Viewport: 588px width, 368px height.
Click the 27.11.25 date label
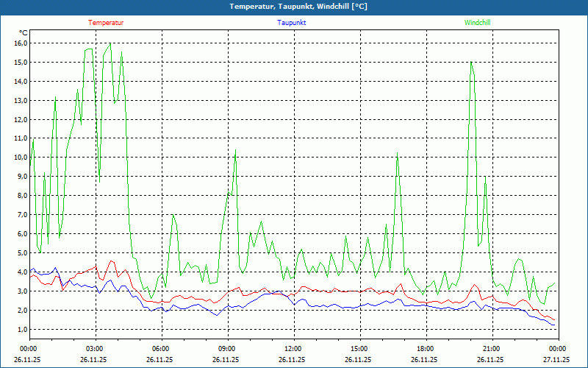point(557,359)
